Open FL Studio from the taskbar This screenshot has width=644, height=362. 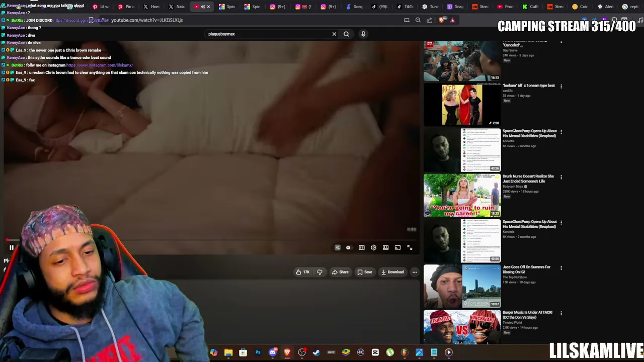405,352
